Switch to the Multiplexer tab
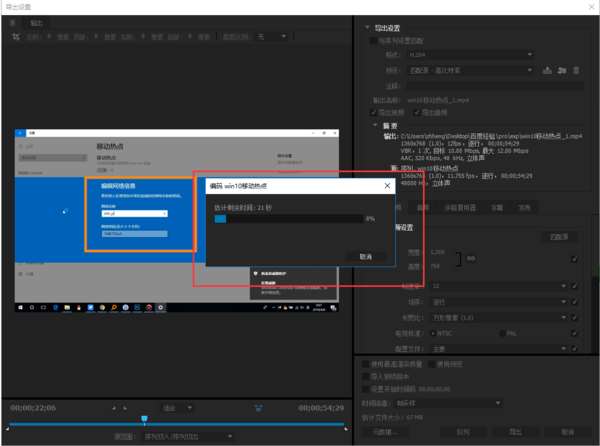The height and width of the screenshot is (446, 600). pos(460,208)
